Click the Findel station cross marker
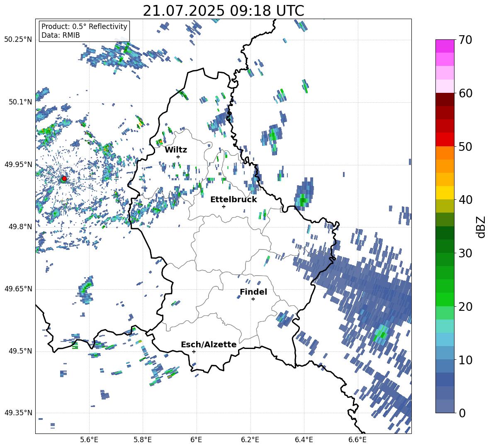Viewport: 491px width, 448px height. click(x=253, y=299)
